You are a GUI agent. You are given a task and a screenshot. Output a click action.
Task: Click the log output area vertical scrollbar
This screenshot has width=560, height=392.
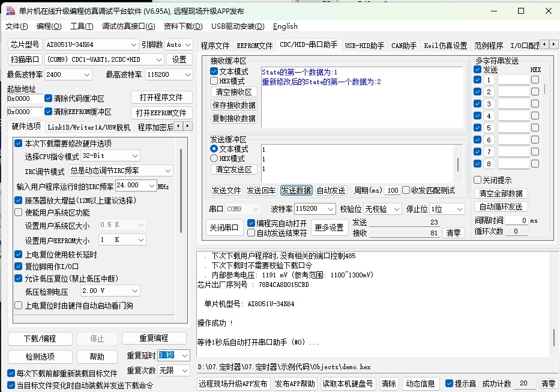coord(554,338)
